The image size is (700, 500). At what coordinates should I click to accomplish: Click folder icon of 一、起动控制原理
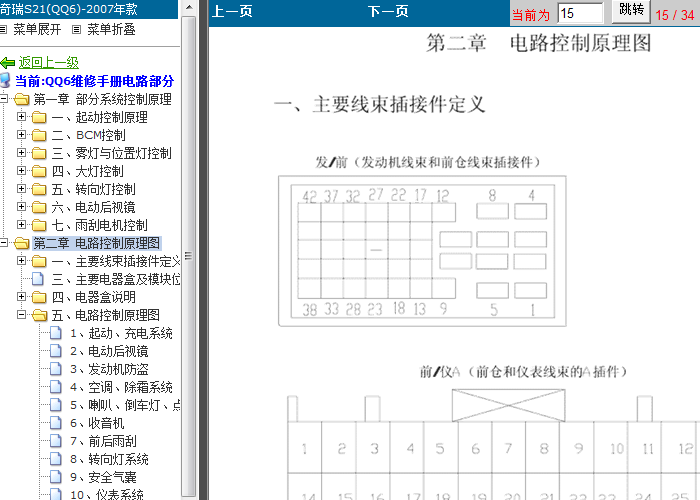coord(39,117)
